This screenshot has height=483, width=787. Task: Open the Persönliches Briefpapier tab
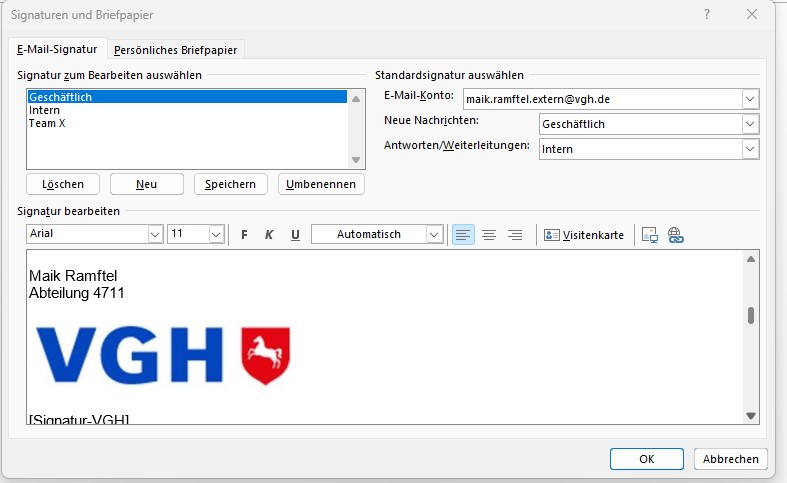tap(176, 50)
